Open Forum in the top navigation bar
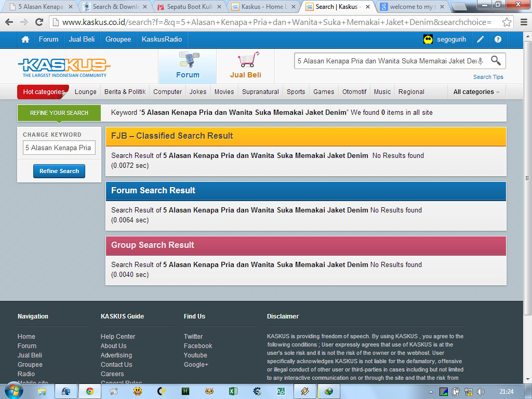Screen dimensions: 532x399 click(x=48, y=39)
